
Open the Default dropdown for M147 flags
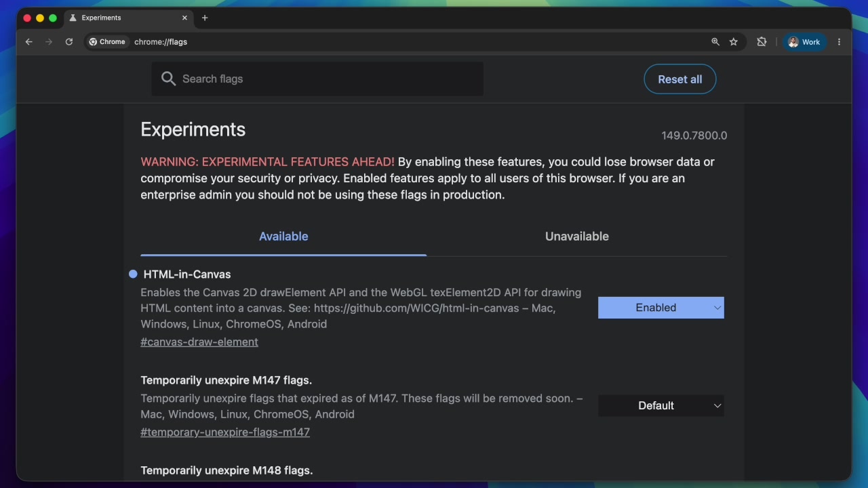(x=660, y=405)
